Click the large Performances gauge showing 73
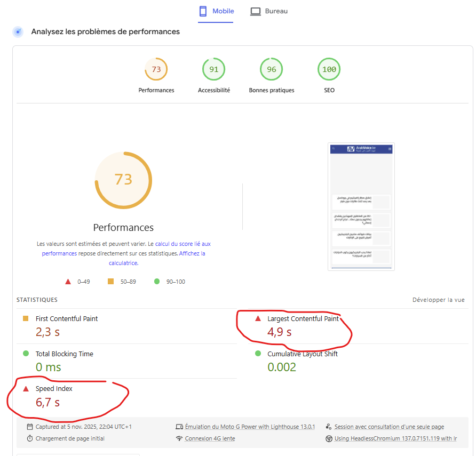 (x=123, y=179)
